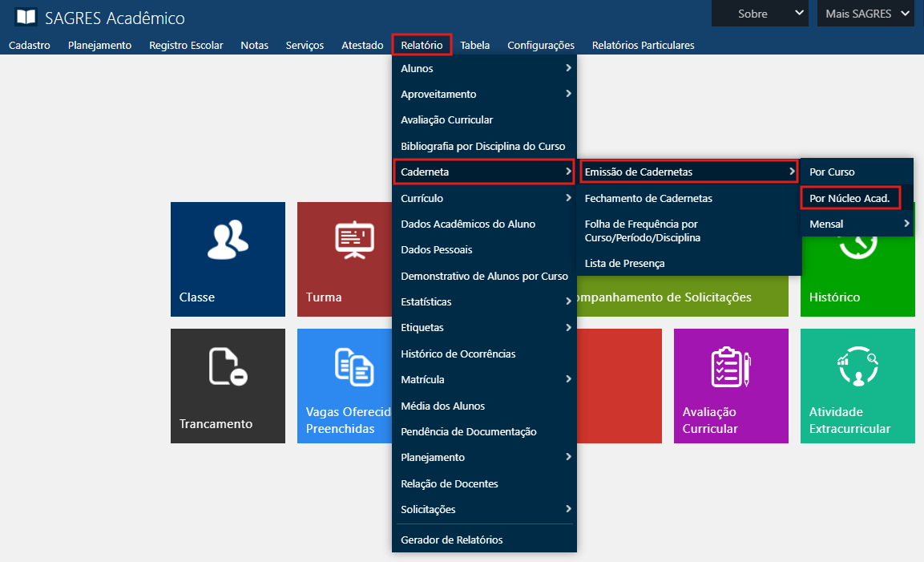Select Por Núcleo Acad. option
Screen dimensions: 924x562
tap(849, 197)
